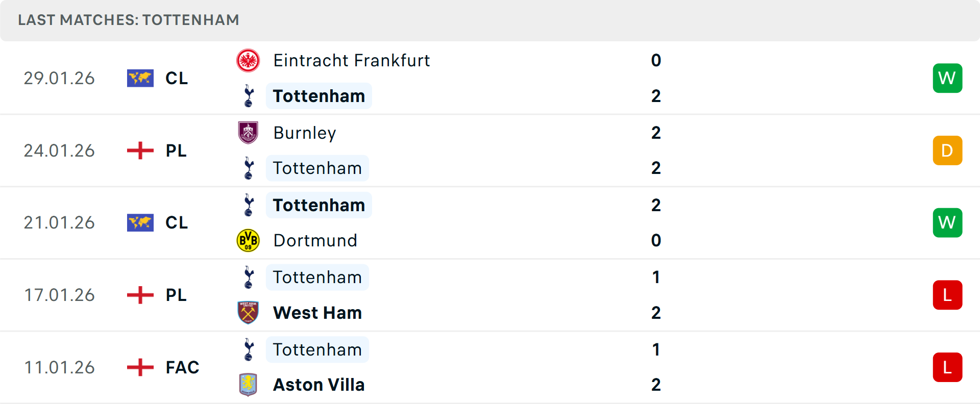Open the Dortmund team link
This screenshot has width=980, height=404.
[315, 240]
